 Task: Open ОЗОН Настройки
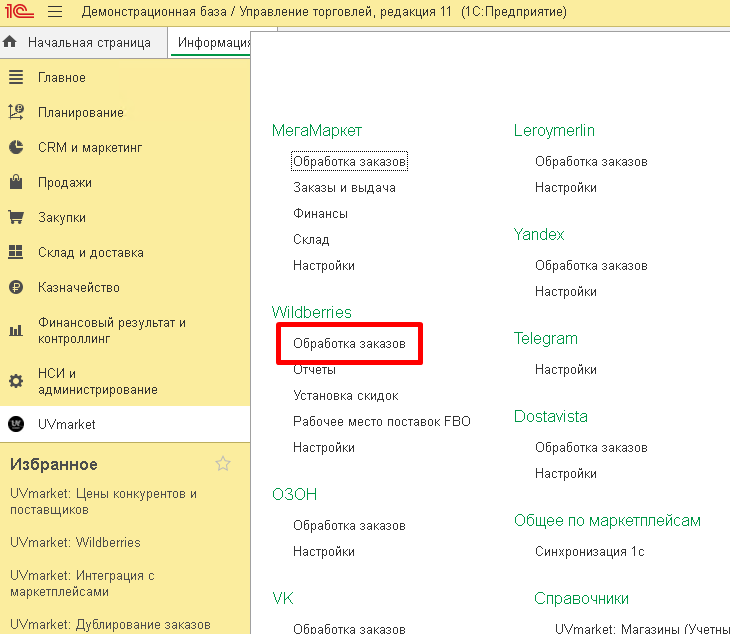(324, 551)
